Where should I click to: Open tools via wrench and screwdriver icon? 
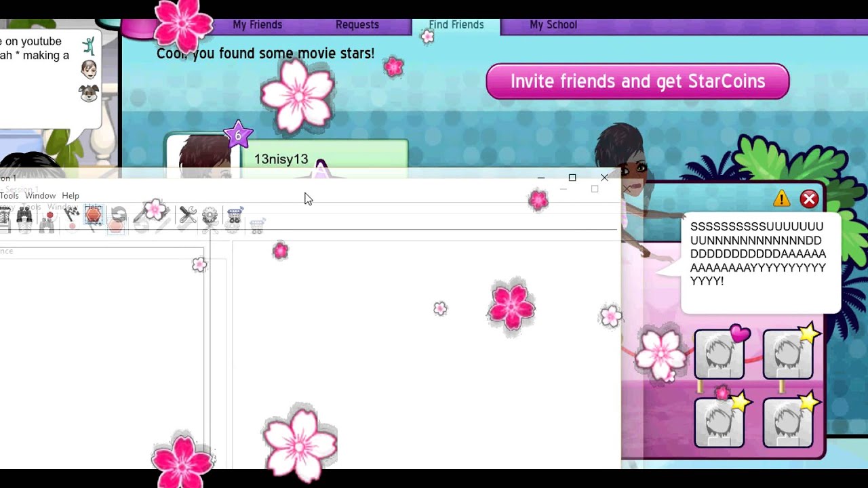(x=187, y=216)
